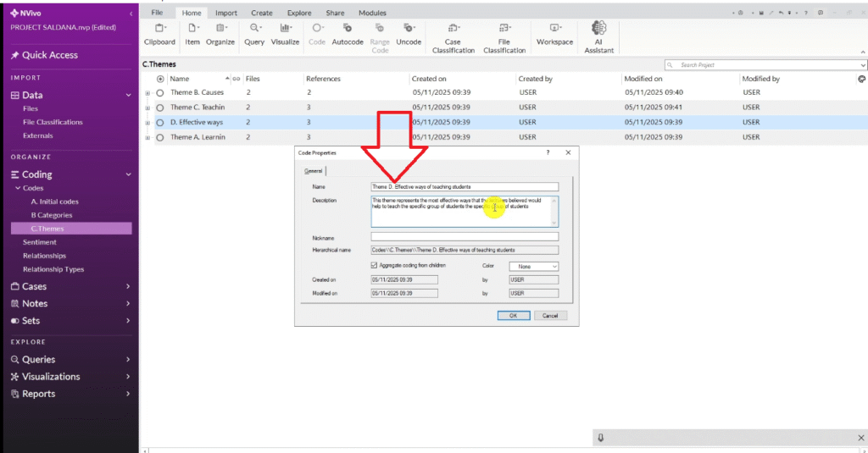This screenshot has height=453, width=868.
Task: Toggle Aggregate coding from children checkbox
Action: click(x=376, y=266)
